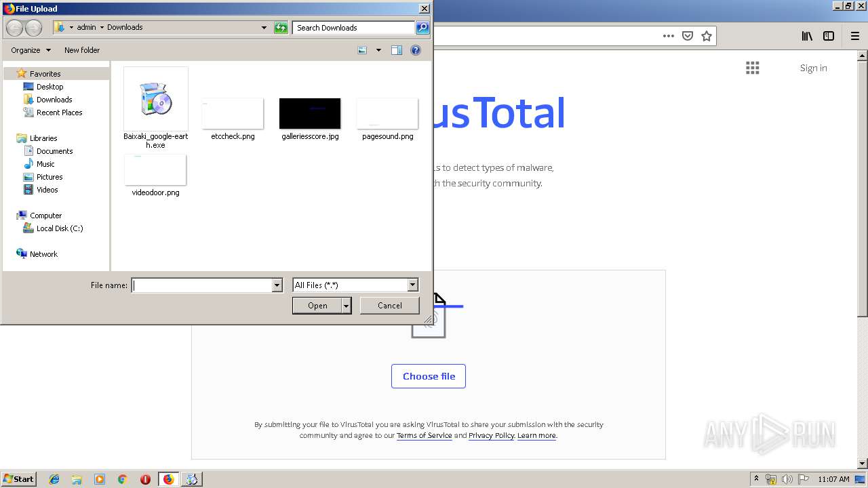Open Downloads in navigation pane
Viewport: 868px width, 488px height.
pos(54,100)
